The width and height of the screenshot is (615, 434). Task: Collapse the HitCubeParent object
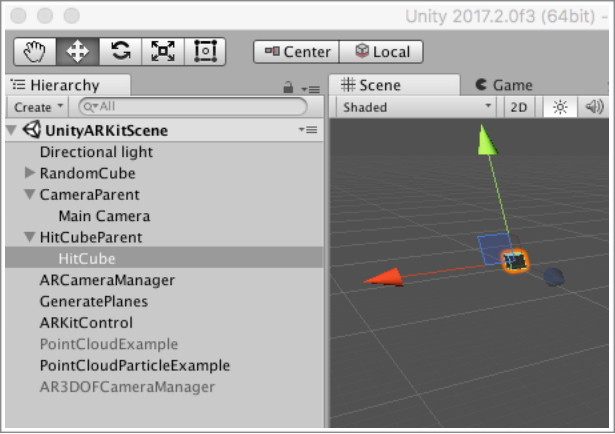click(x=30, y=237)
